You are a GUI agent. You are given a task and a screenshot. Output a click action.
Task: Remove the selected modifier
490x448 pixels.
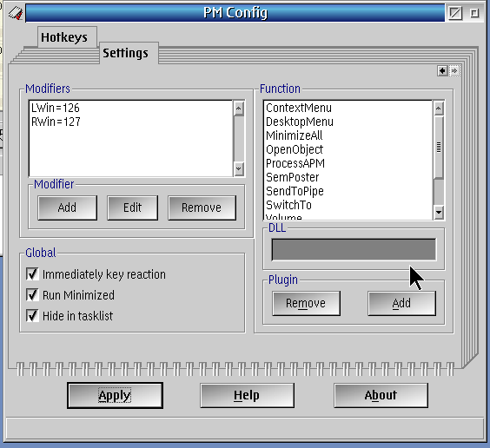[x=202, y=208]
